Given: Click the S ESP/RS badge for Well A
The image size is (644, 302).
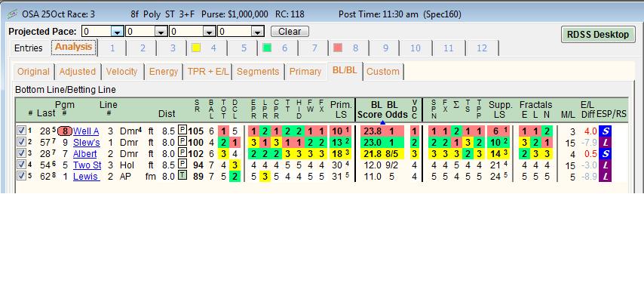Looking at the screenshot, I should click(605, 131).
